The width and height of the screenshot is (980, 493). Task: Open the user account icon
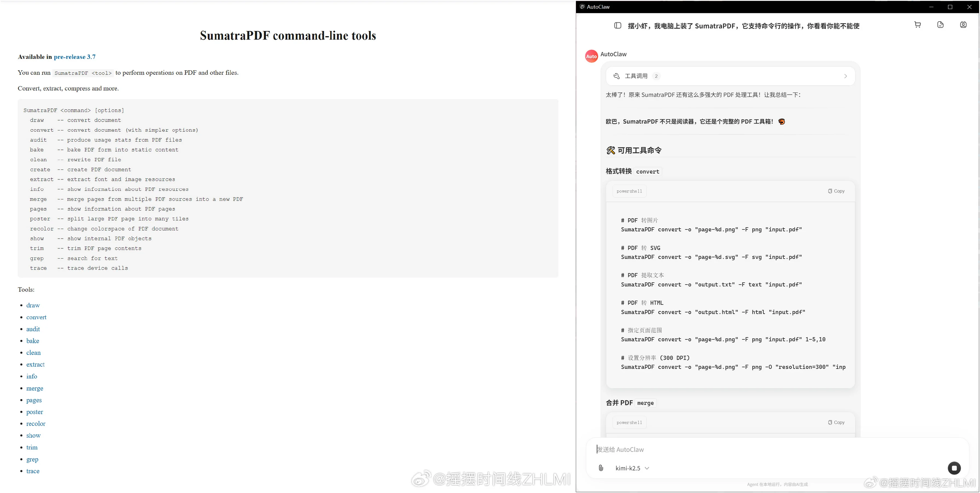[963, 25]
